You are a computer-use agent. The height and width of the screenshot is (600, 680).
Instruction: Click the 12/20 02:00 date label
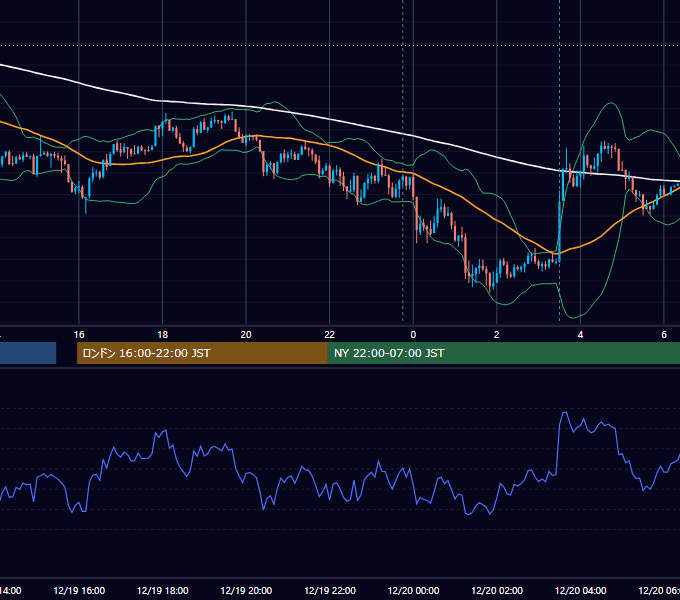[x=497, y=590]
